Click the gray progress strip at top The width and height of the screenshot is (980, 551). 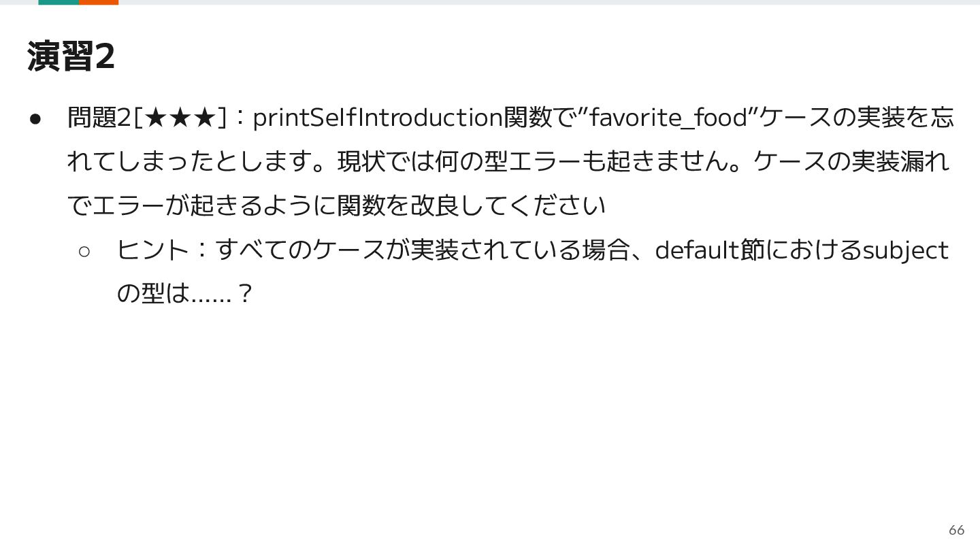549,2
